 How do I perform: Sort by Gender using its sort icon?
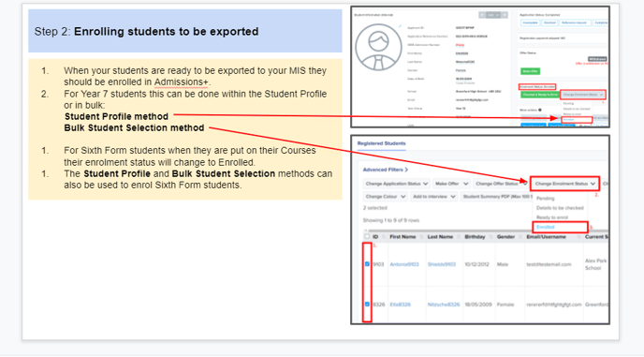pyautogui.click(x=520, y=237)
